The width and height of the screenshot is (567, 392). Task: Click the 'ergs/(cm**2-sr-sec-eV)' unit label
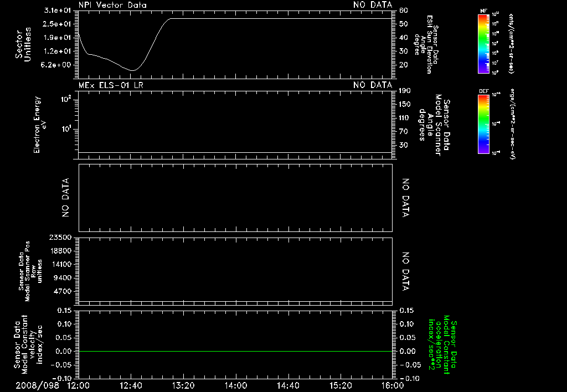coord(512,123)
